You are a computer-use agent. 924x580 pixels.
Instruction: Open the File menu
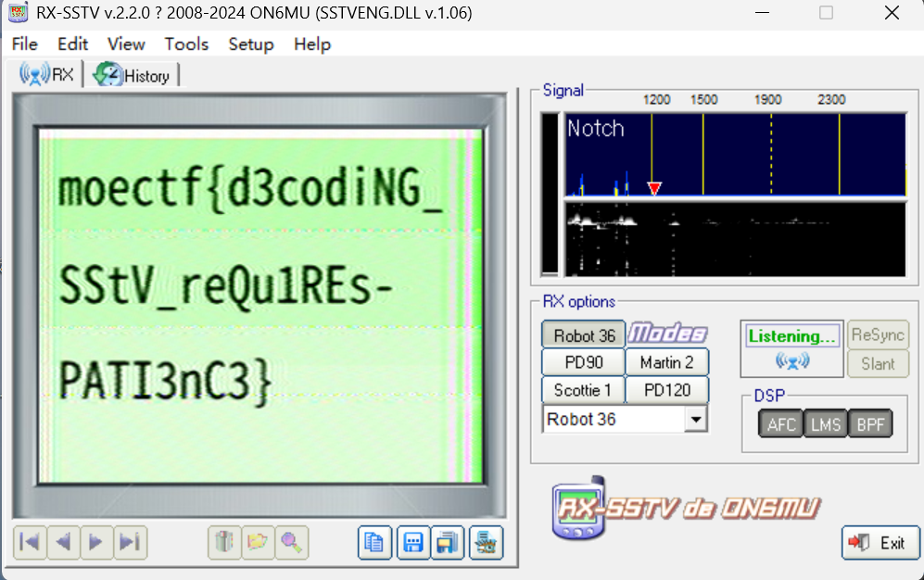[x=25, y=44]
